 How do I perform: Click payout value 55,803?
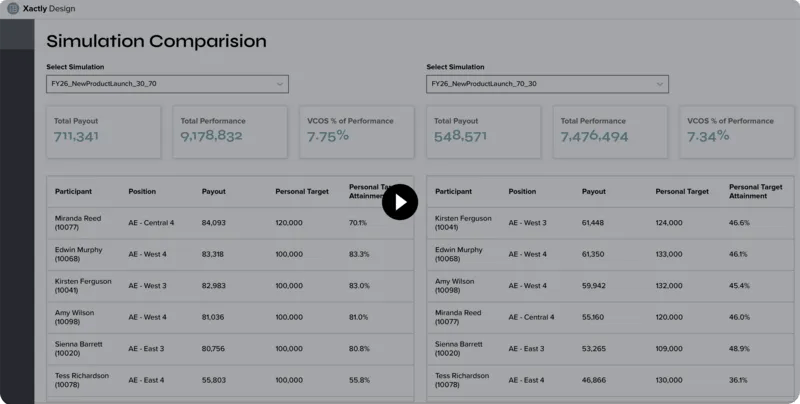tap(213, 380)
